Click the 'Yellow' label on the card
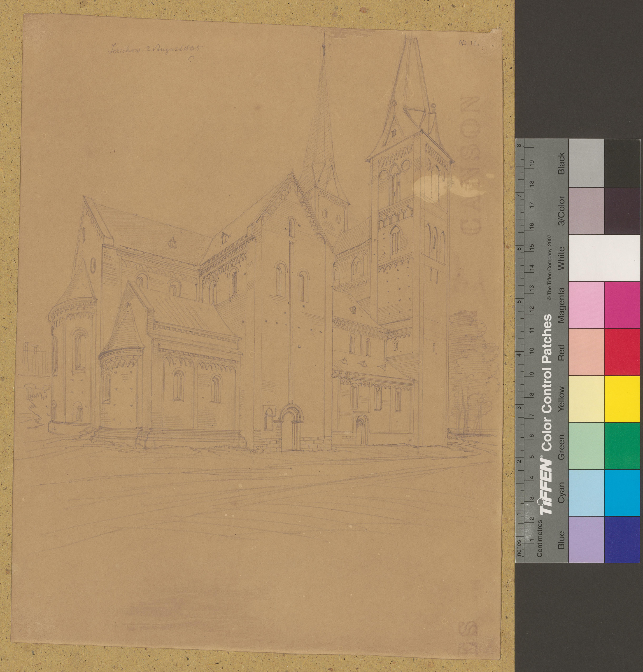Screen dimensions: 643x672 tap(561, 399)
